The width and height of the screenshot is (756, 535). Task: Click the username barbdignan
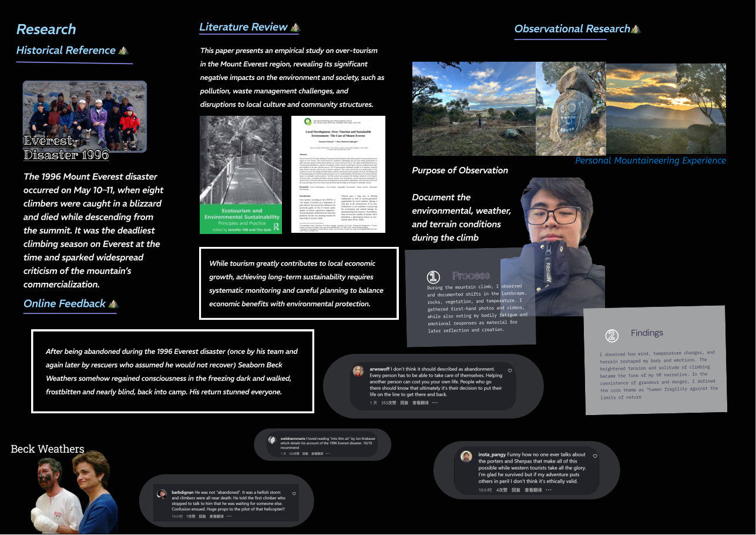[x=182, y=491]
